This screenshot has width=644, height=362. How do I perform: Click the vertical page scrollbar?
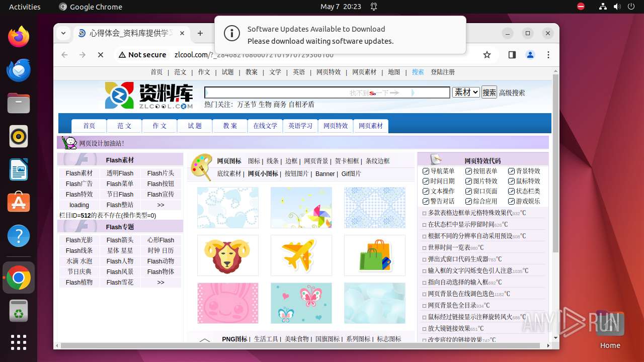pos(555,163)
